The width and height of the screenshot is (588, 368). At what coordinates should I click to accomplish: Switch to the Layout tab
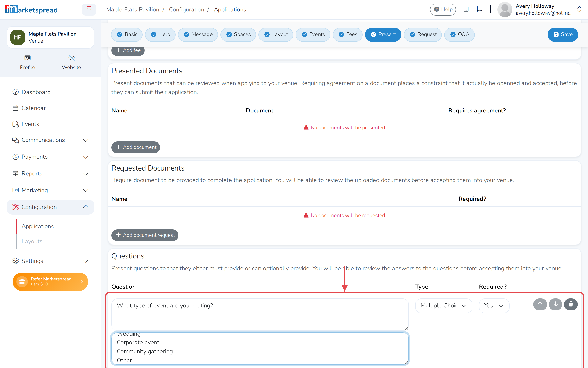(276, 34)
